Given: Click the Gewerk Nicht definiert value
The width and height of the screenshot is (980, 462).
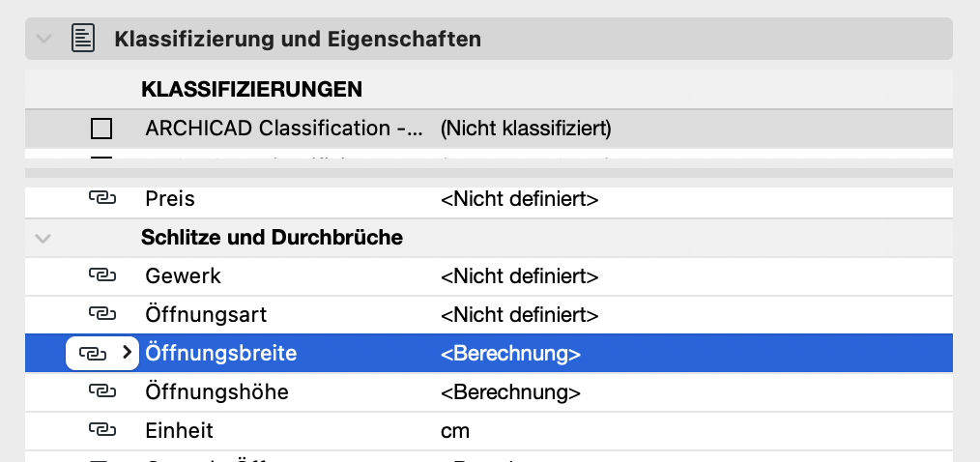Looking at the screenshot, I should coord(519,275).
